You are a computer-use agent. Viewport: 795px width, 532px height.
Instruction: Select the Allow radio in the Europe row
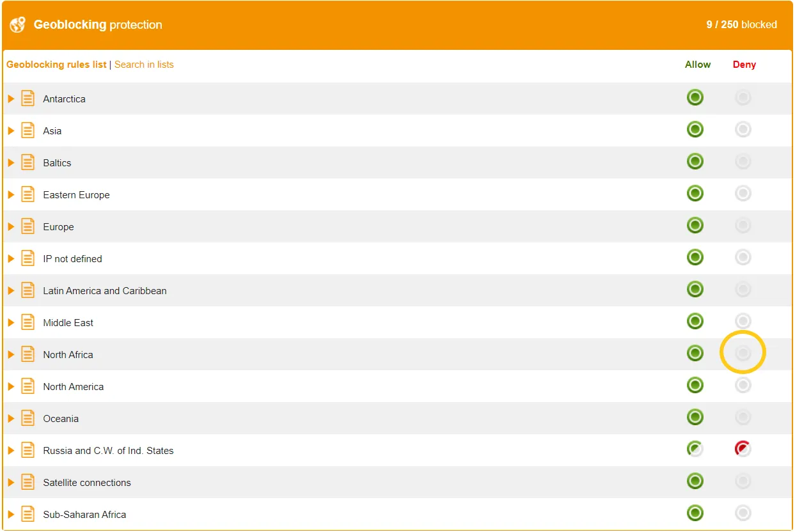(695, 225)
